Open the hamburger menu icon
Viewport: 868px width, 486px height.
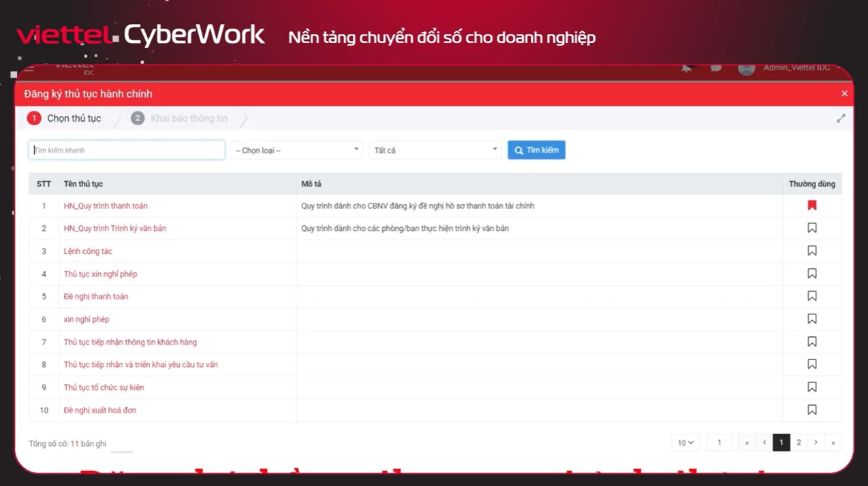tap(29, 68)
